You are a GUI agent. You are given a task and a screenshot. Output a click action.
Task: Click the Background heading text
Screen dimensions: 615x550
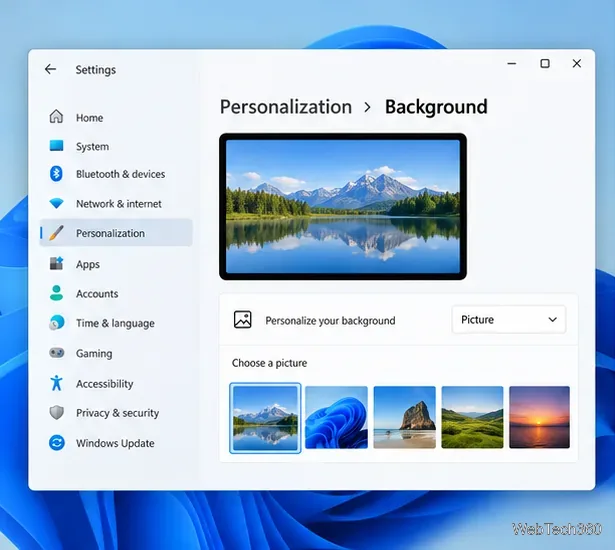point(436,107)
